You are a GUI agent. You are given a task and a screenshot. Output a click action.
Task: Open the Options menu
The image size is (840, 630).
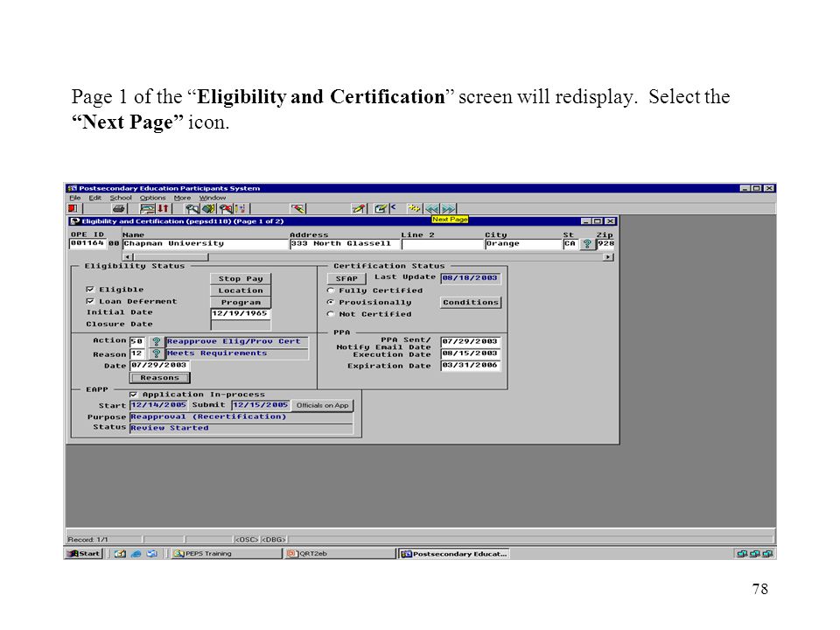pos(152,198)
